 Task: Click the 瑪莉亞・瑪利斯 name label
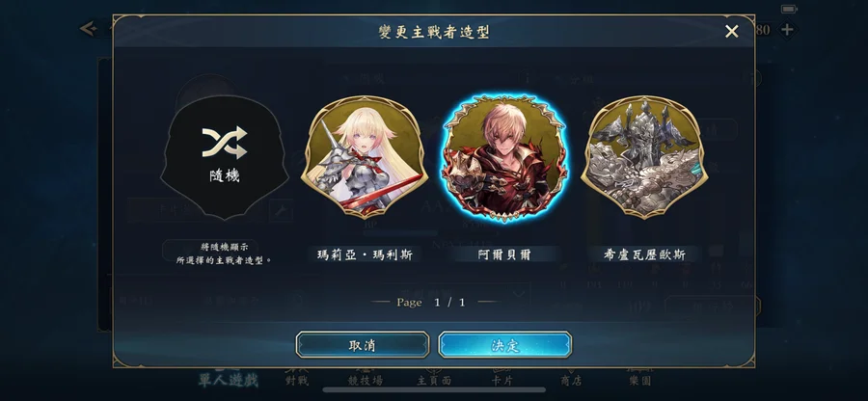click(365, 254)
